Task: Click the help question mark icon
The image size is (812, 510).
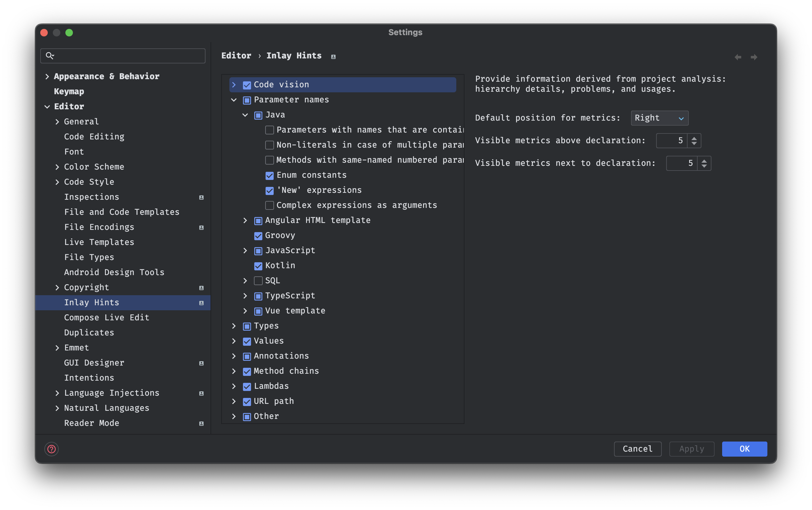Action: [x=52, y=449]
